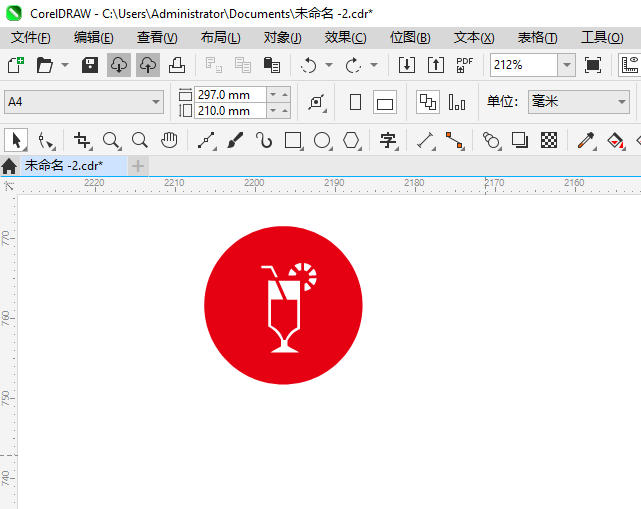
Task: Expand the Undo history dropdown
Action: coord(329,65)
